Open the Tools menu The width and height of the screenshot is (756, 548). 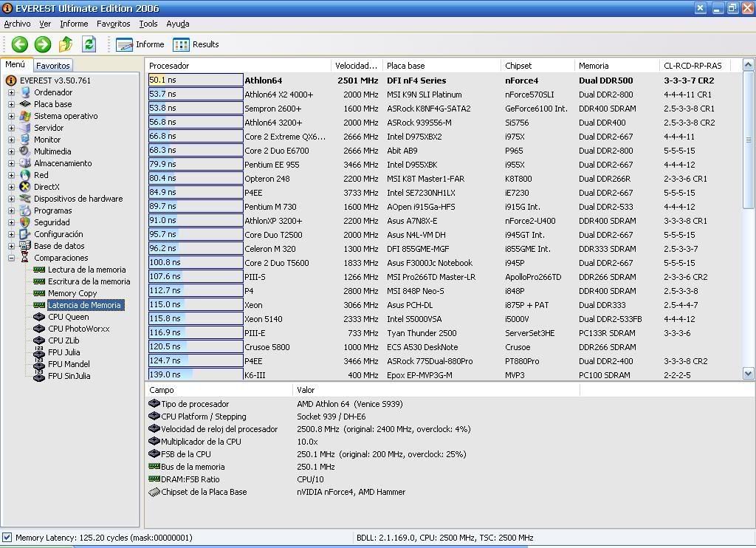pyautogui.click(x=148, y=24)
